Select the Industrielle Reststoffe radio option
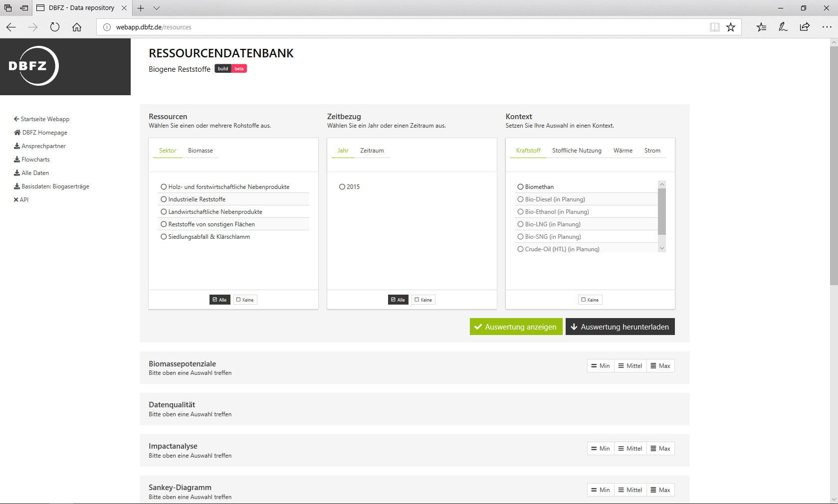The width and height of the screenshot is (838, 504). pyautogui.click(x=164, y=199)
